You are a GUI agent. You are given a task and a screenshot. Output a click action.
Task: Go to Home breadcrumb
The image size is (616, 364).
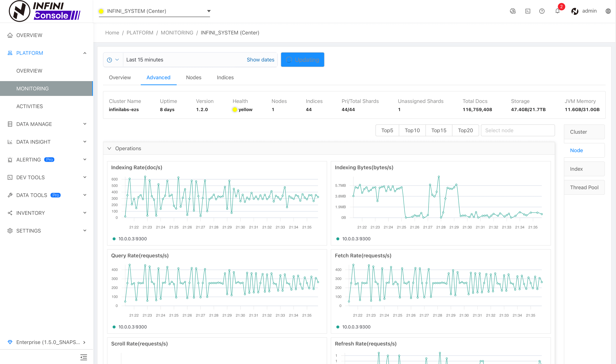112,33
